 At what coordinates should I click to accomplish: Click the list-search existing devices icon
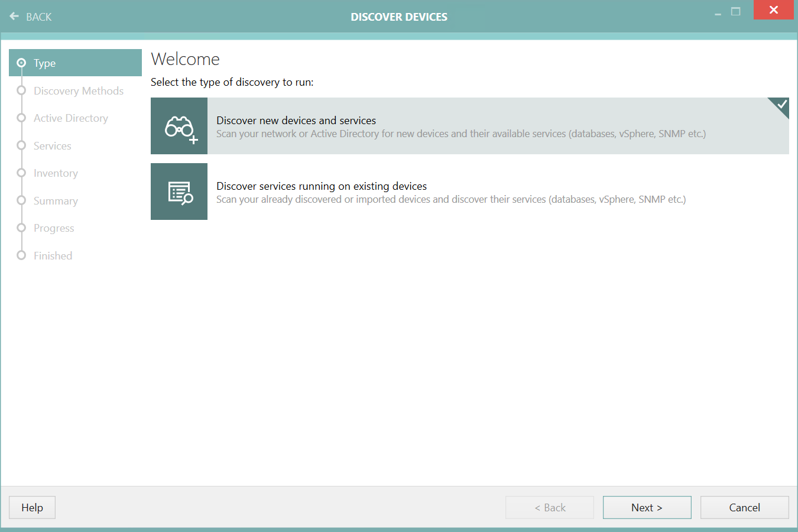click(x=179, y=192)
